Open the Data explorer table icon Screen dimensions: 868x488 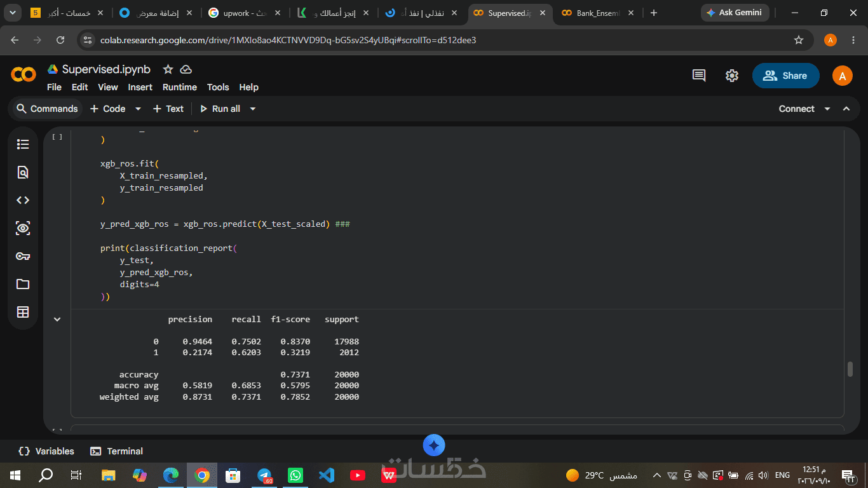point(23,312)
